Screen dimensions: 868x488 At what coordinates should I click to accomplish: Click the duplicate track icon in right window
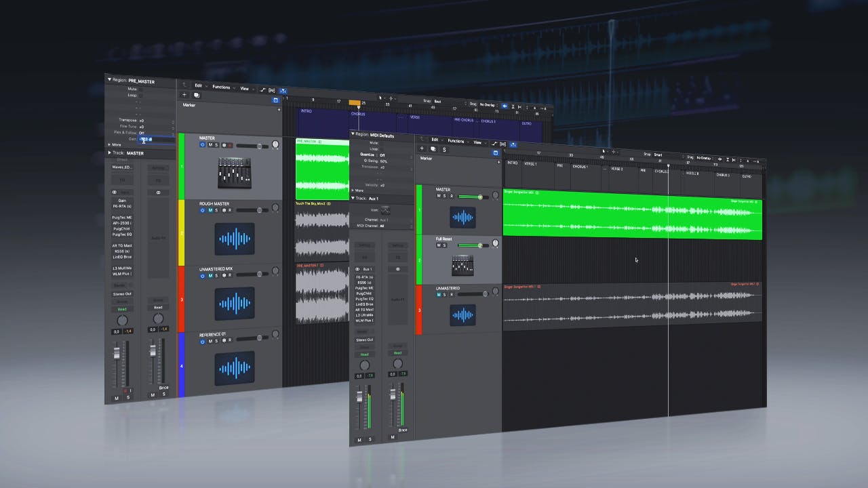point(433,149)
